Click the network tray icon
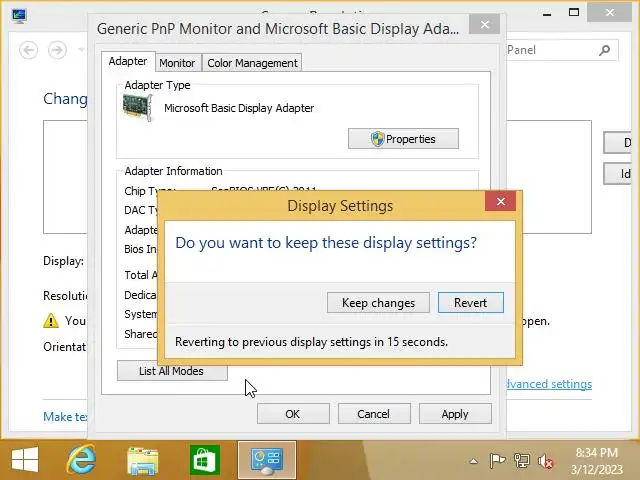 point(521,461)
